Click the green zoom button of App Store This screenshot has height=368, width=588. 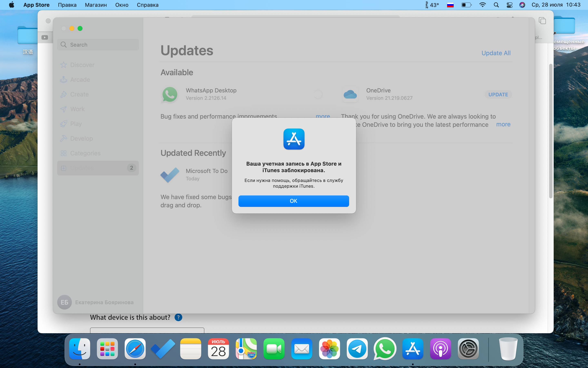tap(80, 28)
